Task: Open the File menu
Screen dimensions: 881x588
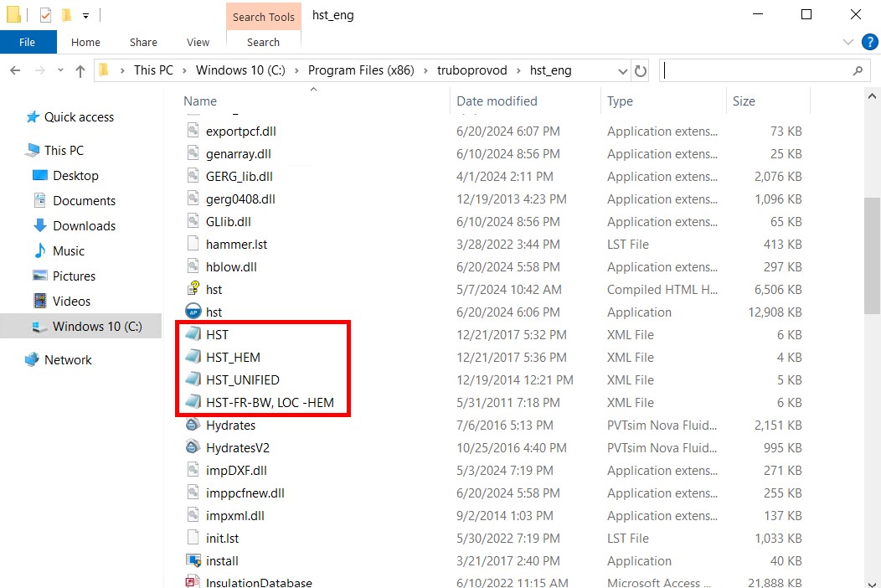Action: 28,43
